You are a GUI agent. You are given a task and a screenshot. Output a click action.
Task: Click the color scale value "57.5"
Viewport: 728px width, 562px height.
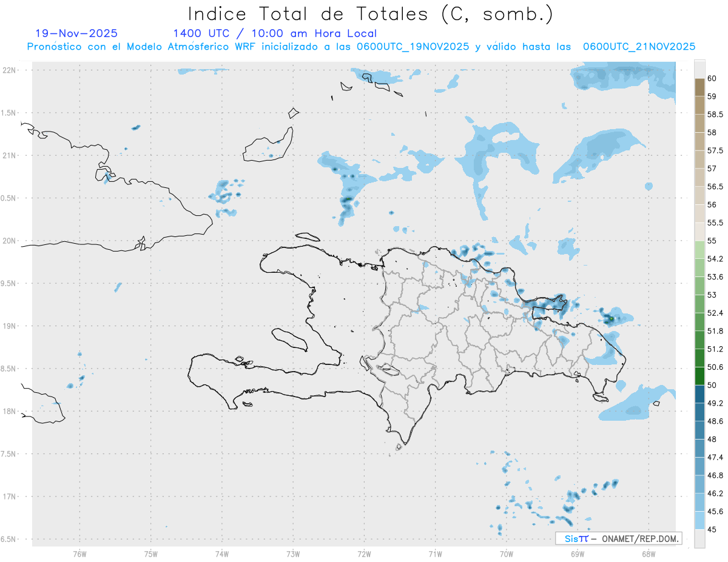pyautogui.click(x=715, y=150)
